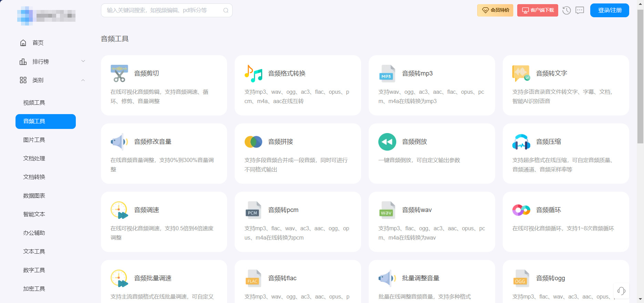Open 视频工具 category

point(34,103)
